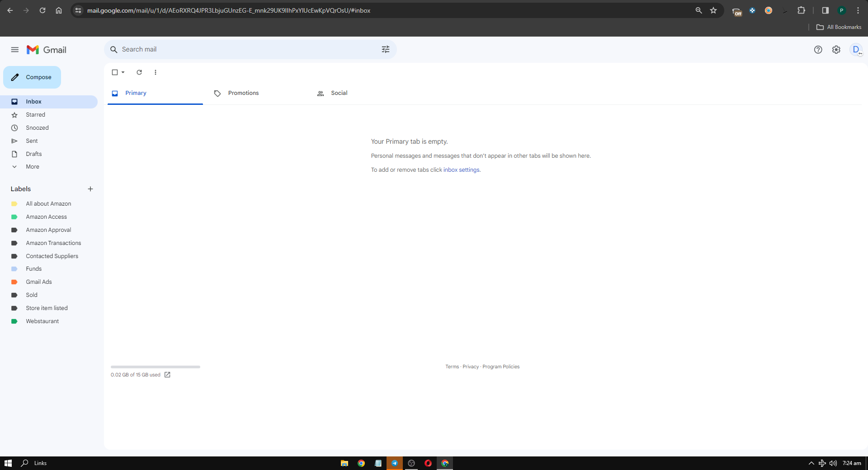
Task: Open the All about Amazon label
Action: point(49,204)
